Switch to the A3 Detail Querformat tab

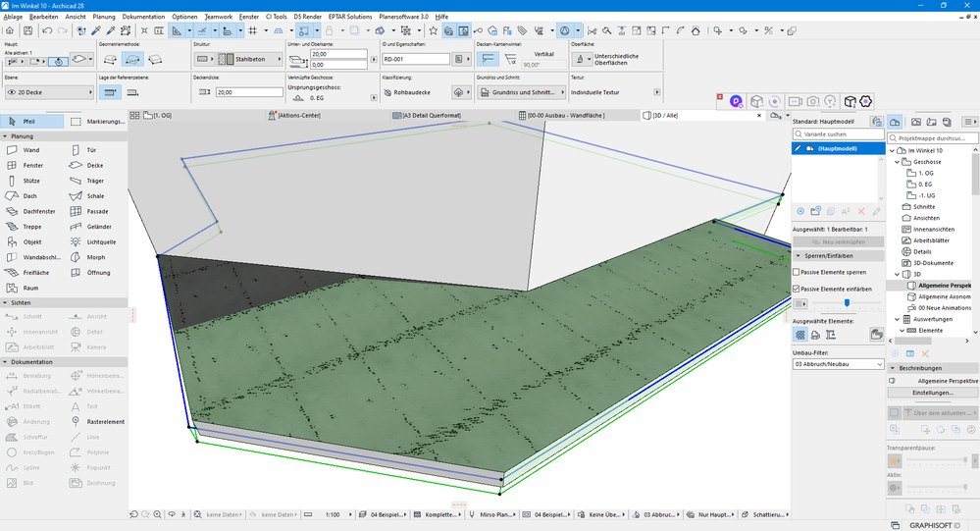[432, 115]
